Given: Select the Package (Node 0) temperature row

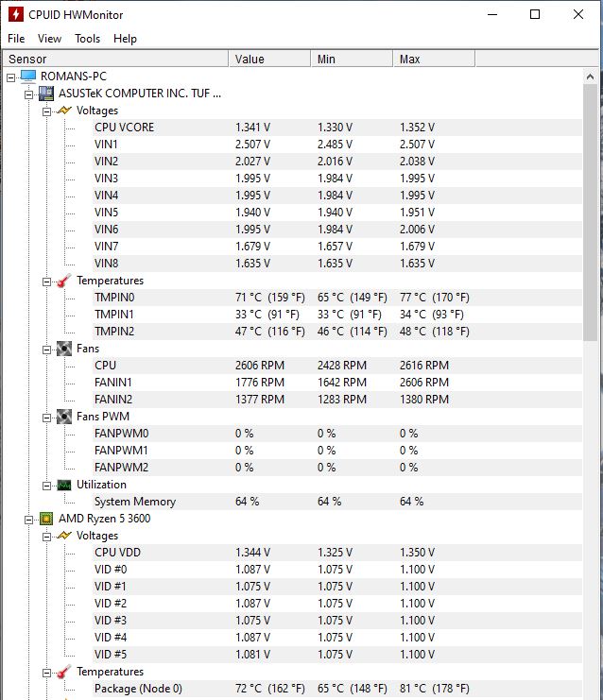Looking at the screenshot, I should coord(337,689).
